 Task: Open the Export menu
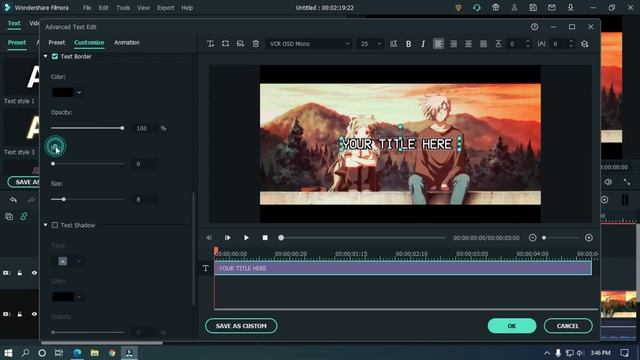pos(165,8)
